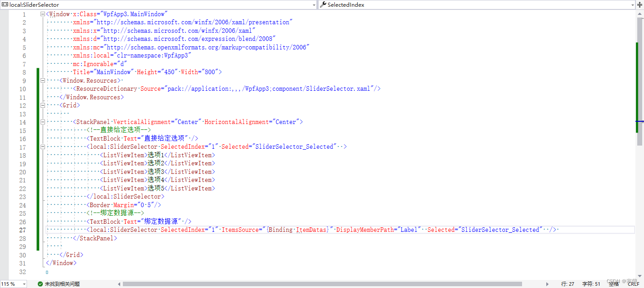Click the 行: 27 line indicator

(567, 284)
